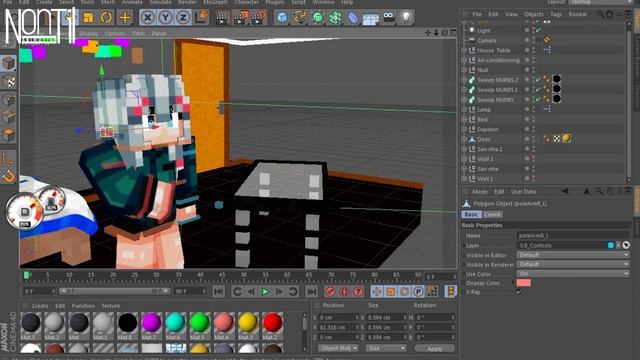The width and height of the screenshot is (640, 360).
Task: Enable the Snap magnet icon
Action: coord(9,176)
